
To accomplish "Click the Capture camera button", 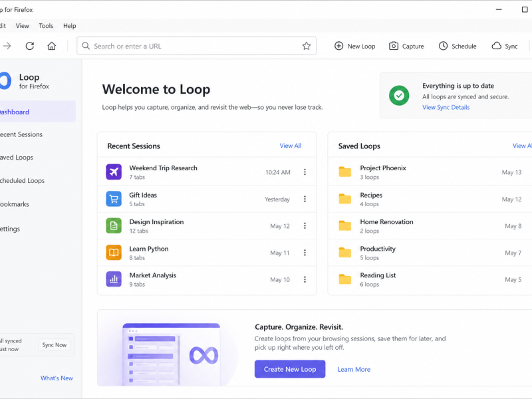I will click(x=406, y=46).
